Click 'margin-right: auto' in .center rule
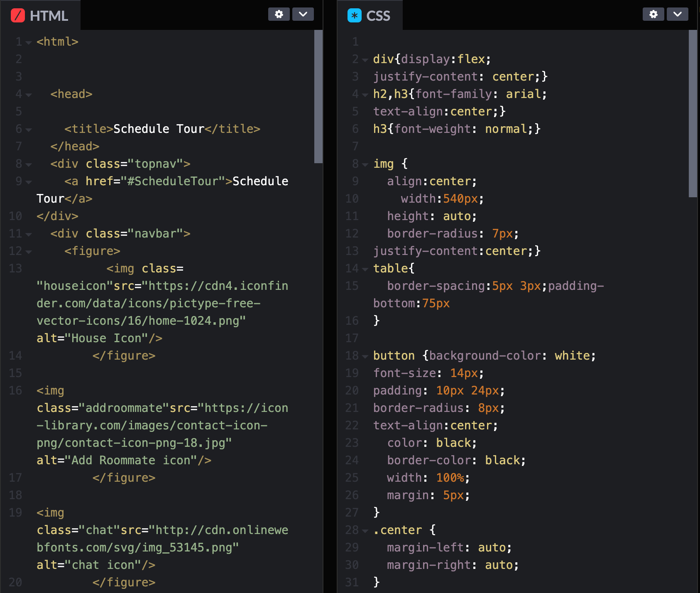700x593 pixels. click(x=450, y=565)
